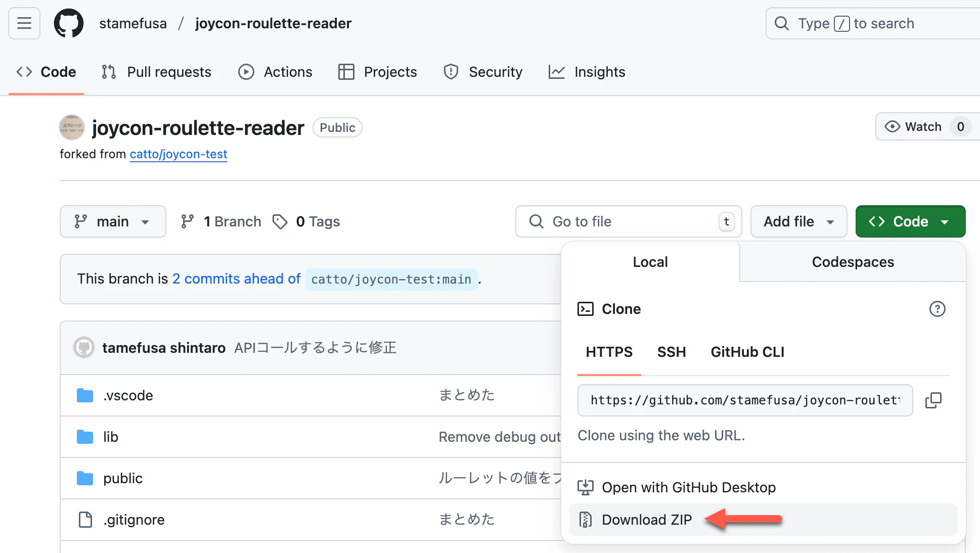The width and height of the screenshot is (980, 553).
Task: Click the GitHub Octocat logo
Action: pos(69,23)
